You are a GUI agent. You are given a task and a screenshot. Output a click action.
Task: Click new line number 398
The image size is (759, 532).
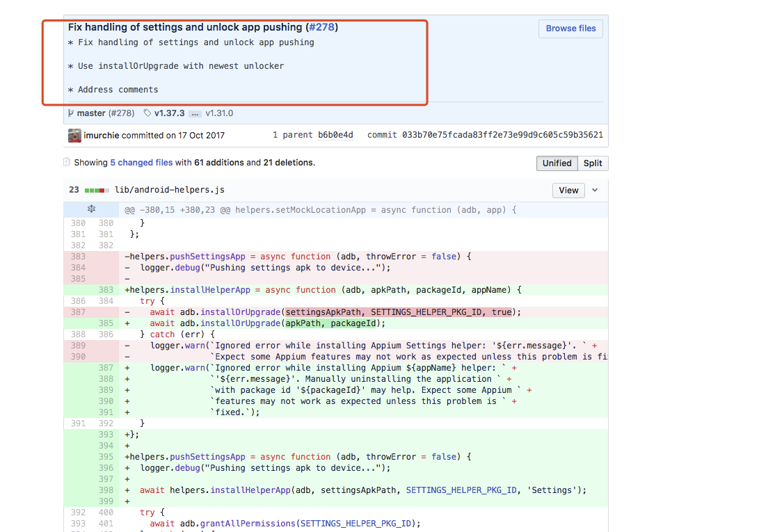[106, 490]
